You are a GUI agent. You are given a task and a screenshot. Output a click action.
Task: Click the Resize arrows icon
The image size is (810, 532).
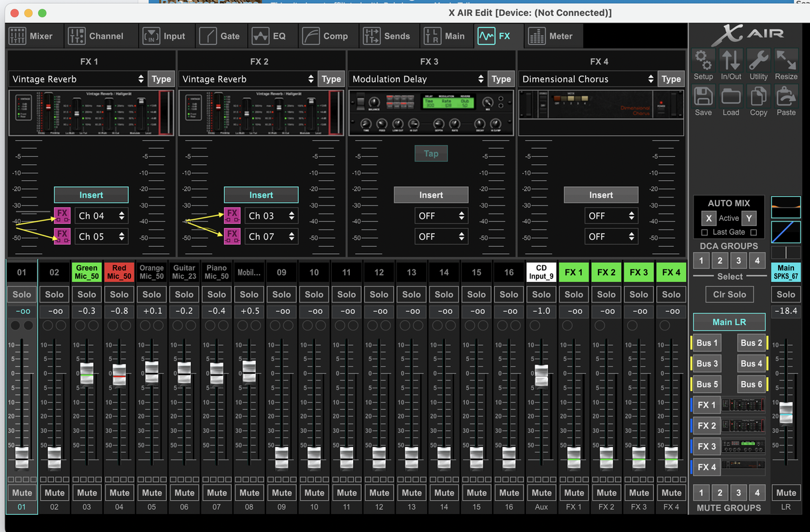point(786,61)
